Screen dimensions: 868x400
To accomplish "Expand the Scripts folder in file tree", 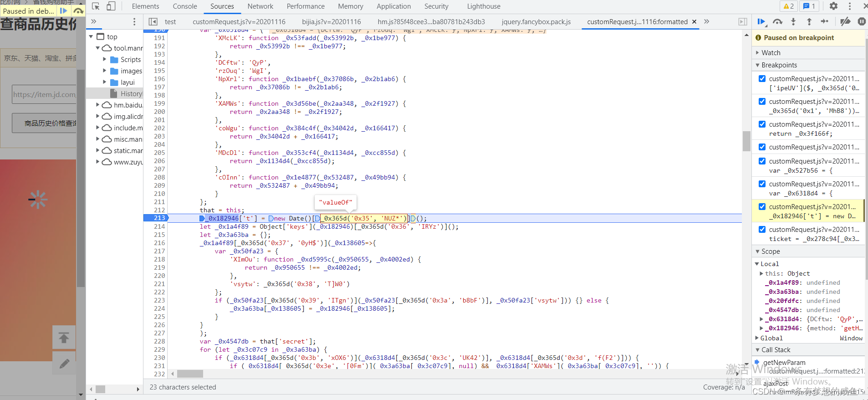I will pyautogui.click(x=104, y=59).
